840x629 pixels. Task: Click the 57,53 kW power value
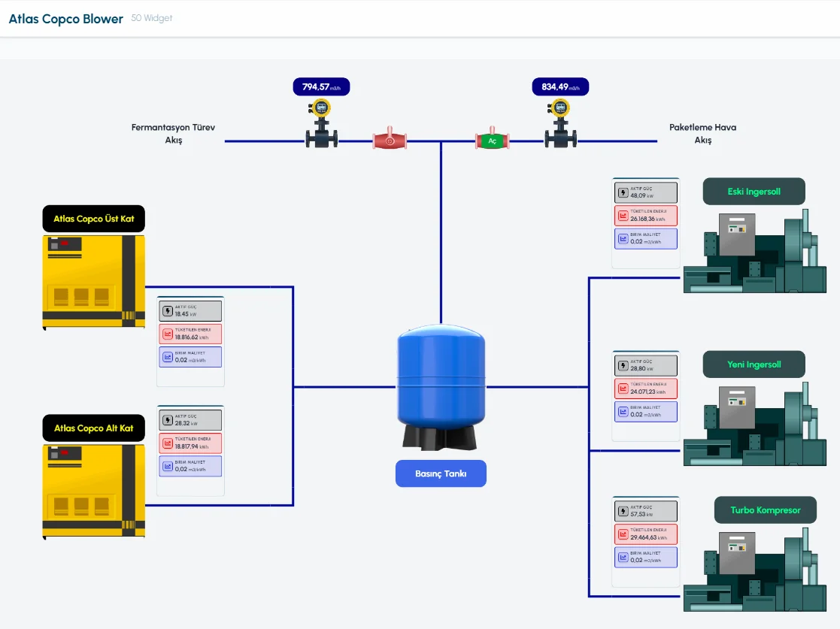(641, 515)
